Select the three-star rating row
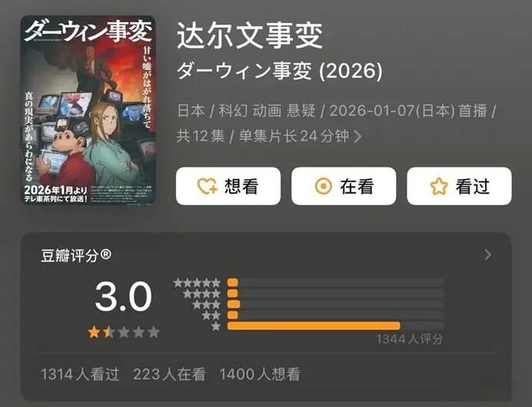The image size is (532, 407). click(x=318, y=305)
